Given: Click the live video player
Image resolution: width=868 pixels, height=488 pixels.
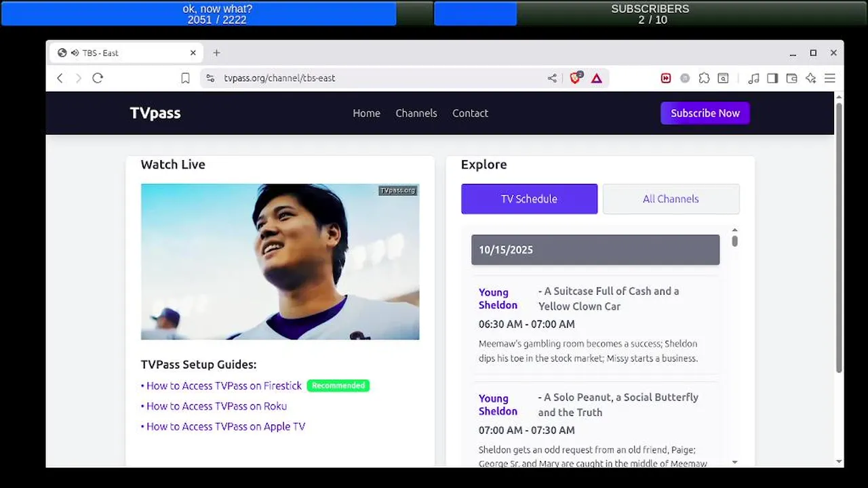Looking at the screenshot, I should 280,262.
